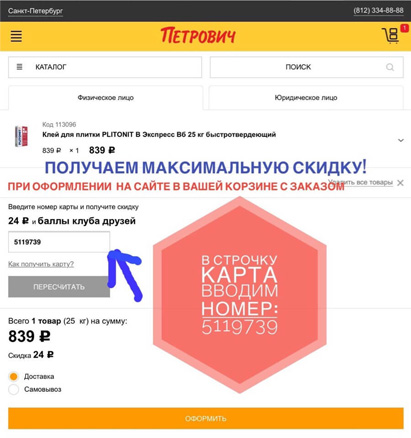Click the ПЕРЕСЧИТАТЬ button
Viewport: 411px width, 438px height.
pyautogui.click(x=59, y=287)
